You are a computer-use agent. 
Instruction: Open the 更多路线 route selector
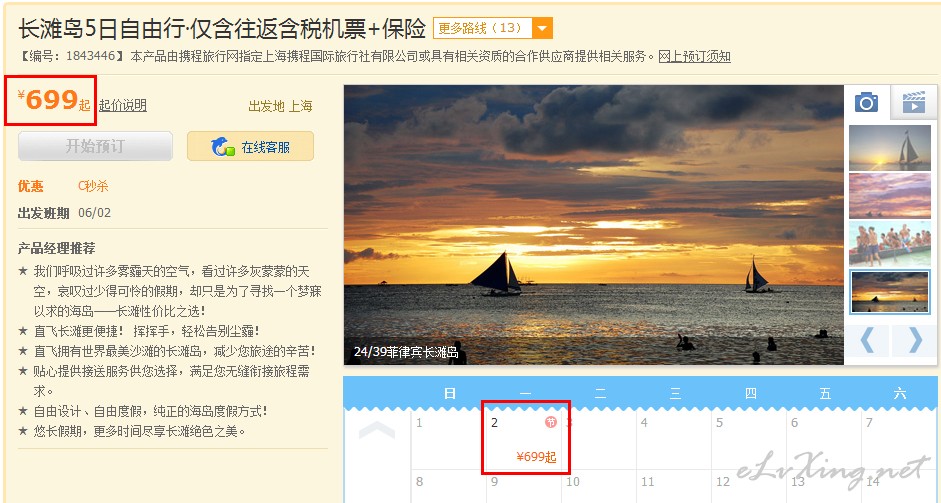[493, 28]
